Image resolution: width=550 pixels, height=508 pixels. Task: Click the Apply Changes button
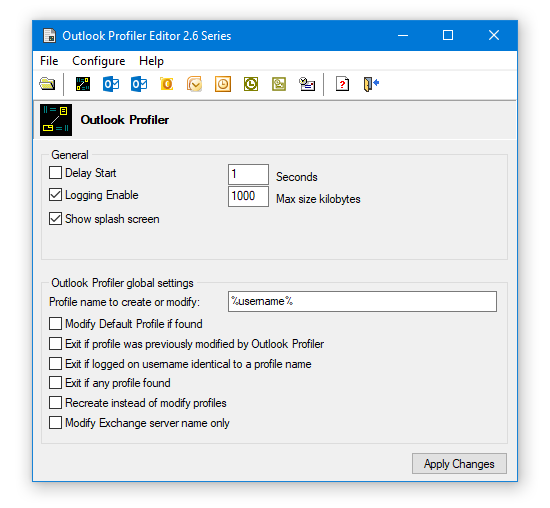click(x=459, y=464)
